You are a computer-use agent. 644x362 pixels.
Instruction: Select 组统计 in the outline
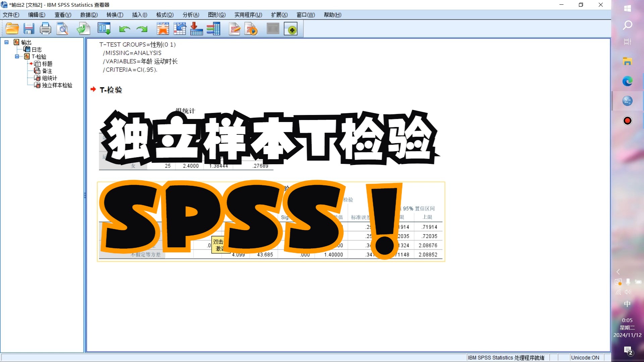click(50, 78)
